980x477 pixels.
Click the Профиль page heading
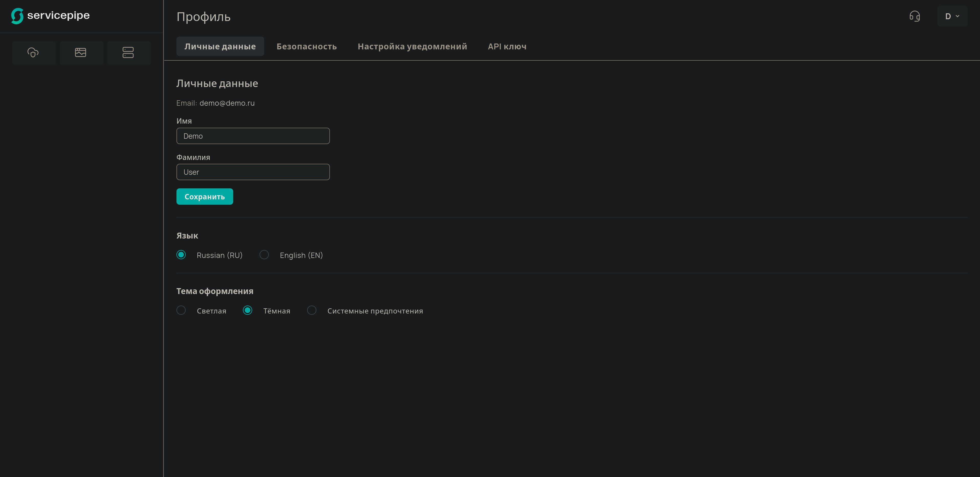point(204,17)
